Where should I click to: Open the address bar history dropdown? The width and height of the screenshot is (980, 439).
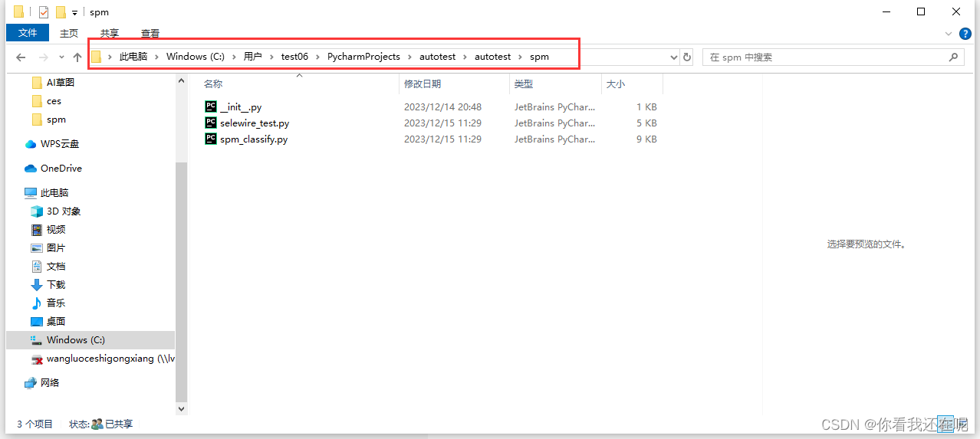click(x=674, y=57)
